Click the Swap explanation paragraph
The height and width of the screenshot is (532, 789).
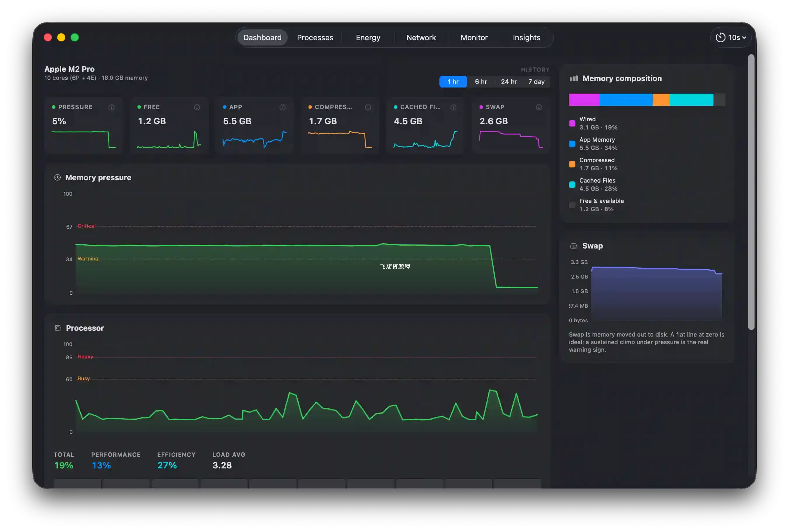(x=647, y=342)
